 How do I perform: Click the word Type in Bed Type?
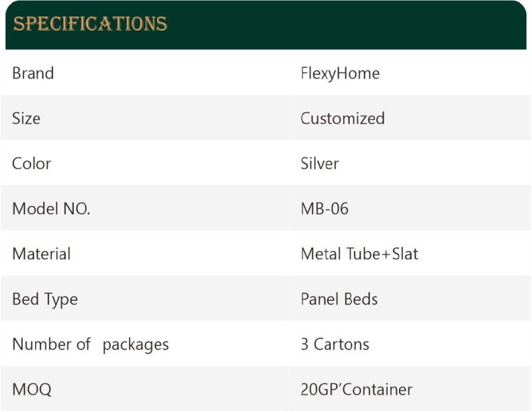[61, 300]
